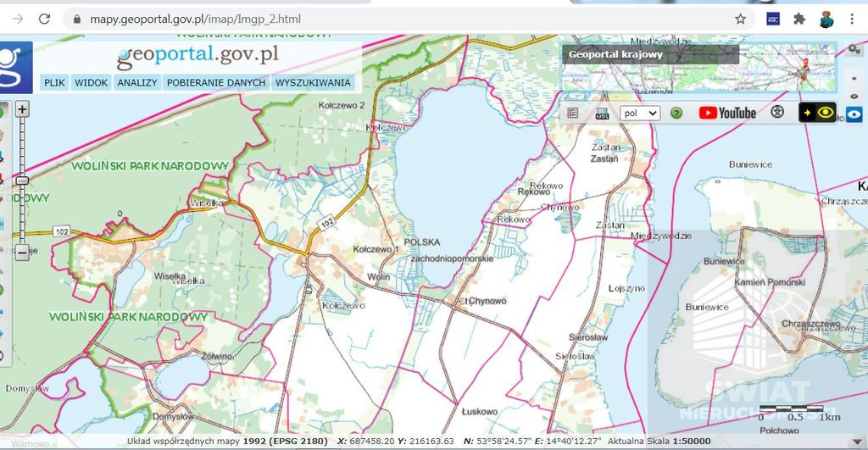
Task: Open the YouTube channel link
Action: pyautogui.click(x=727, y=113)
